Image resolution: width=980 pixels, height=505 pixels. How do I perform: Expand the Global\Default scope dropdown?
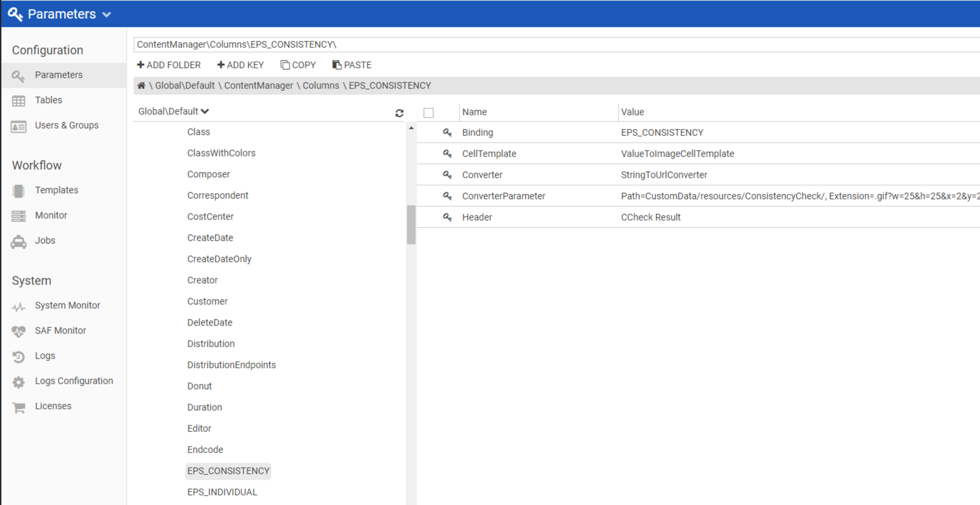173,111
